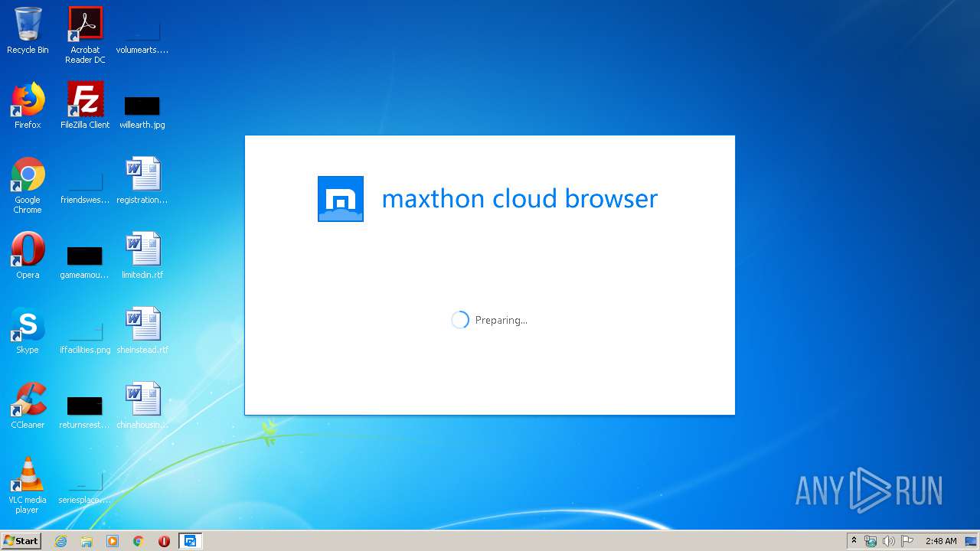This screenshot has width=980, height=551.
Task: Select sheinstead.rtf document
Action: click(142, 331)
